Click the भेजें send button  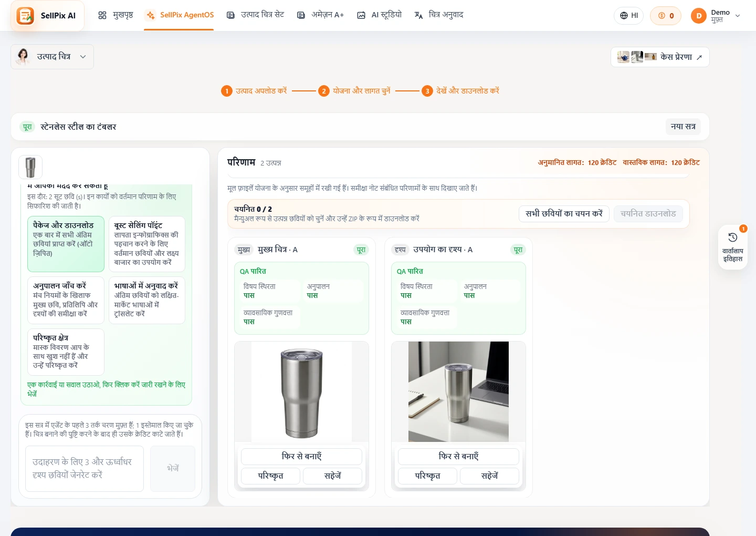point(173,469)
